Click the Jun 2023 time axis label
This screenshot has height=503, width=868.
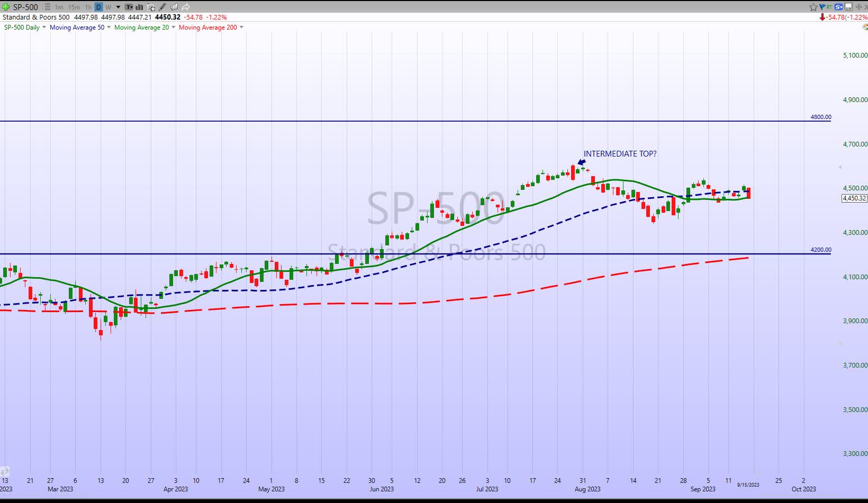[382, 489]
